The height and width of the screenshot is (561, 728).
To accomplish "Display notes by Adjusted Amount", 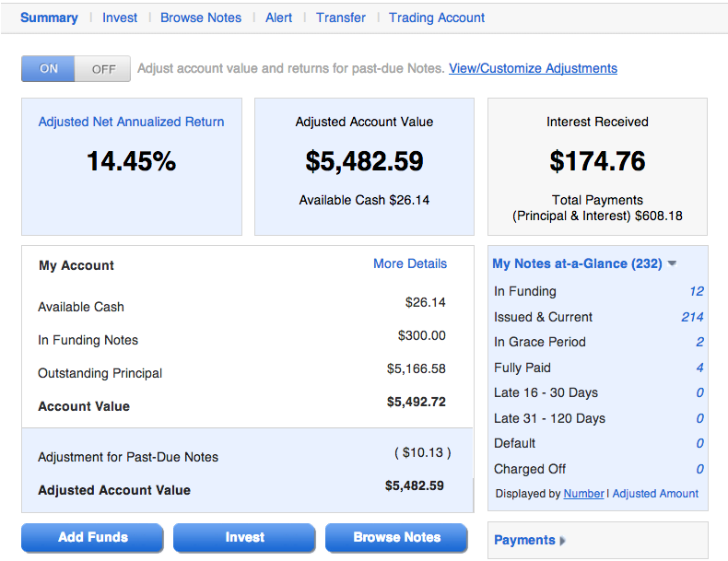I will pyautogui.click(x=655, y=494).
